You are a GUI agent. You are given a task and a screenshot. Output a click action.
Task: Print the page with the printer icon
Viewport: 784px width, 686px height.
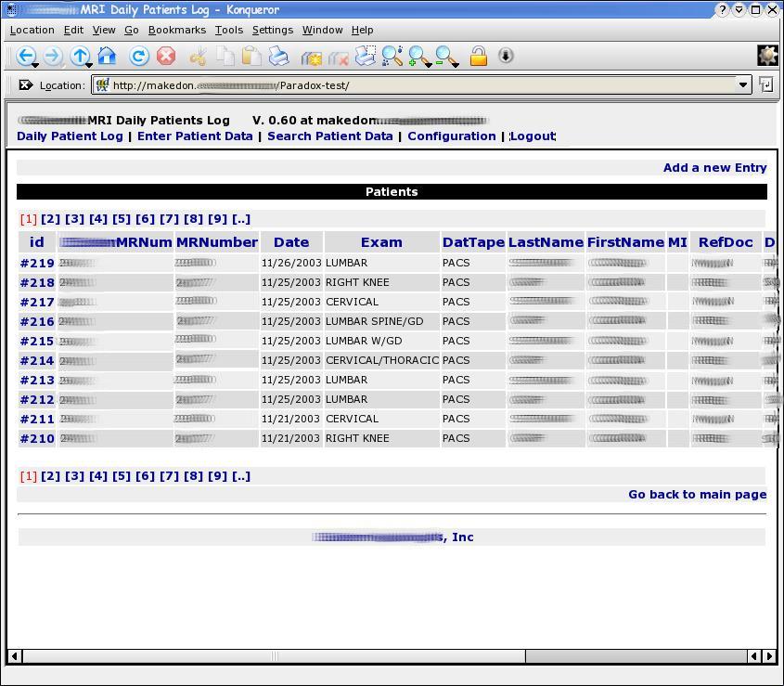click(278, 56)
